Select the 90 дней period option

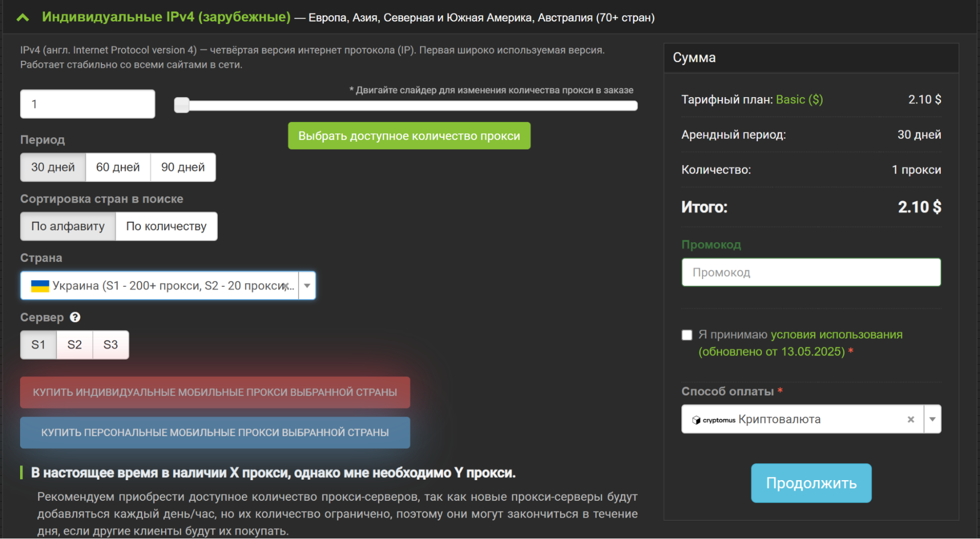183,167
